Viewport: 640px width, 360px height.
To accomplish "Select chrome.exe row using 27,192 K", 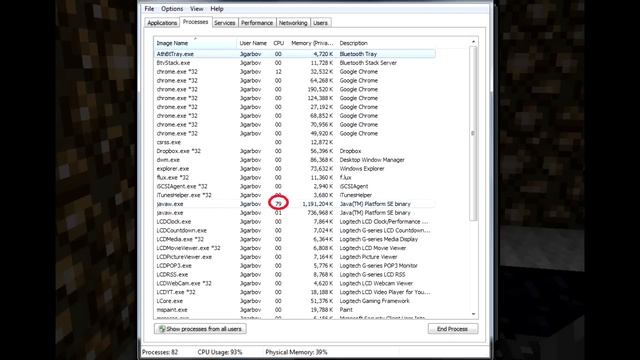I will 294,107.
